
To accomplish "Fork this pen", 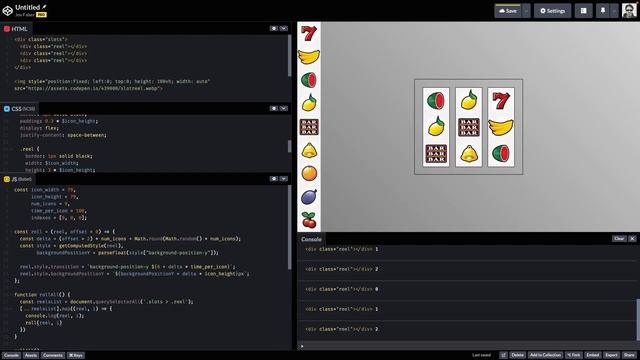I will 573,355.
